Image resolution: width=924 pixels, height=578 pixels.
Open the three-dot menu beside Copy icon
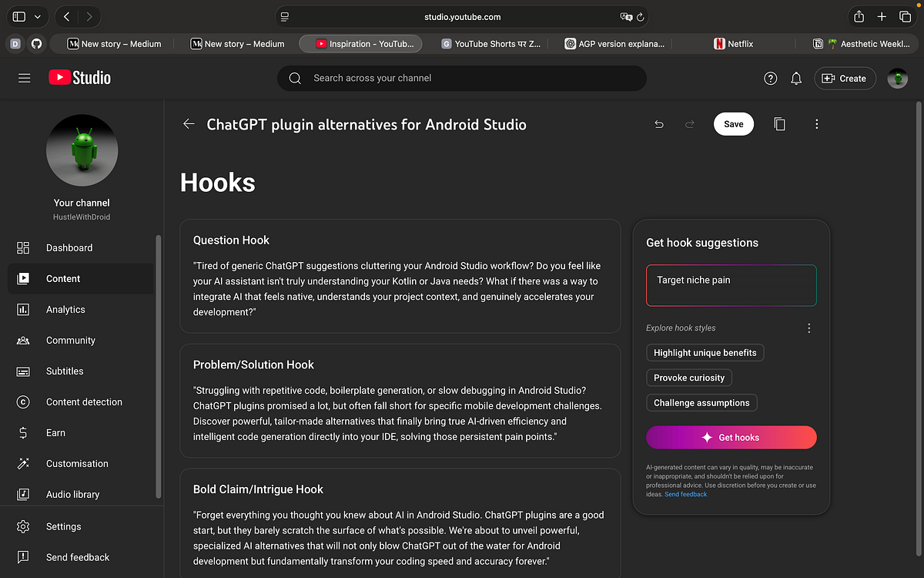(x=816, y=124)
